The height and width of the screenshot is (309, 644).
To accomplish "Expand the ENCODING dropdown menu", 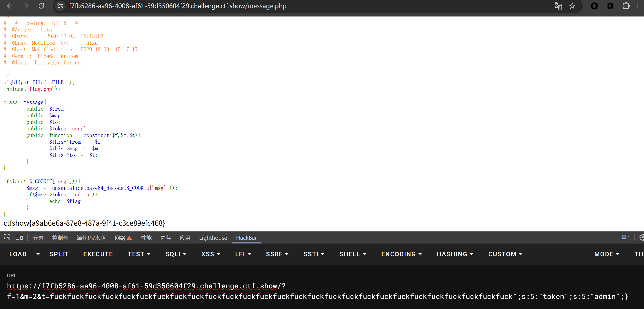I will (x=401, y=254).
